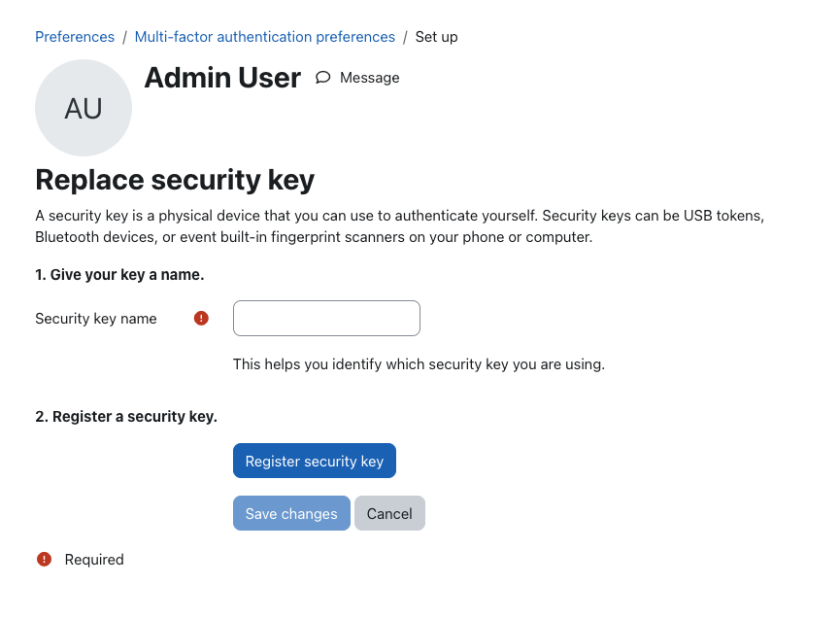Image resolution: width=840 pixels, height=619 pixels.
Task: Click the 'Give your key a name' step heading
Action: coord(119,274)
